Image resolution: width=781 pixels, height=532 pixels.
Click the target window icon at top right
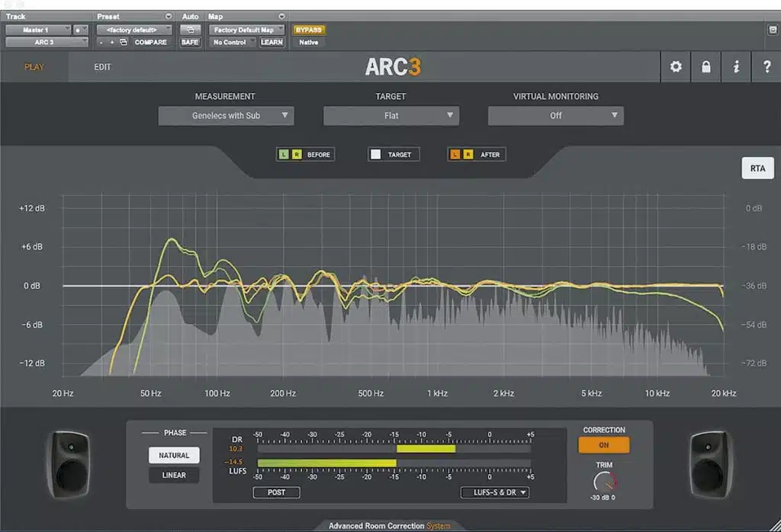tap(773, 30)
